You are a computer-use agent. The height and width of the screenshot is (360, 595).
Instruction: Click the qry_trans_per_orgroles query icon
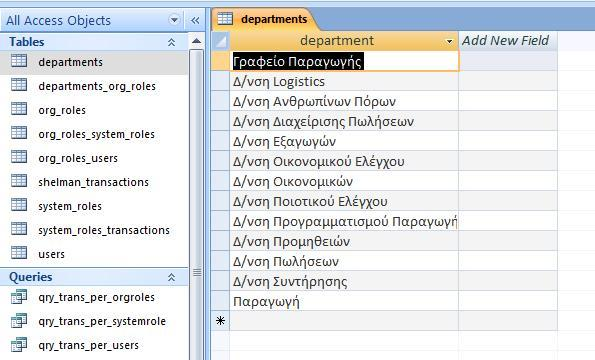pos(19,297)
